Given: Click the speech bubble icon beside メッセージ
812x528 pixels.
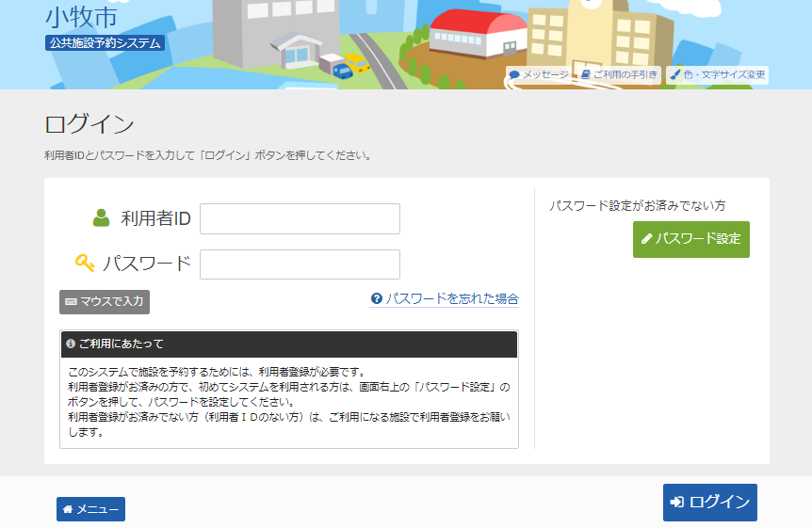Looking at the screenshot, I should coord(514,74).
